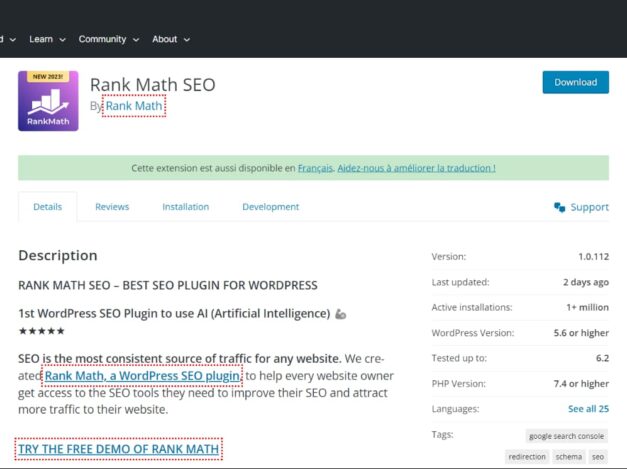Click the Description heading
Image resolution: width=627 pixels, height=469 pixels.
coord(58,255)
